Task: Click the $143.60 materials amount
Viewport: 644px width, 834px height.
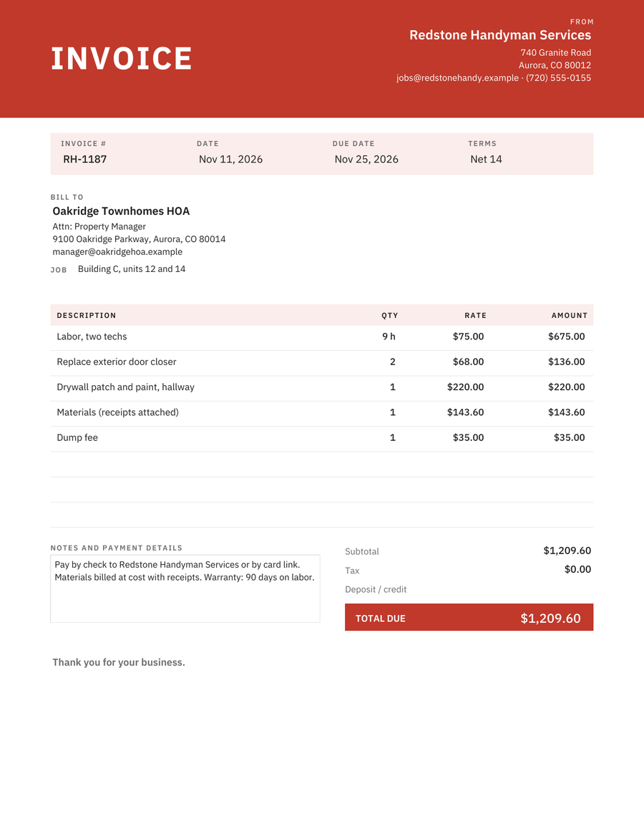Action: tap(566, 412)
